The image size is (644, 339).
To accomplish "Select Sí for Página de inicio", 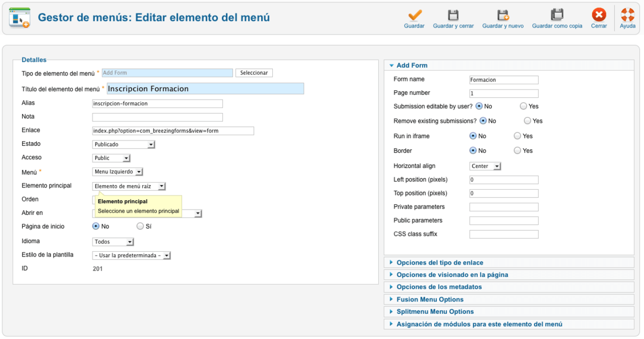I will pos(140,227).
